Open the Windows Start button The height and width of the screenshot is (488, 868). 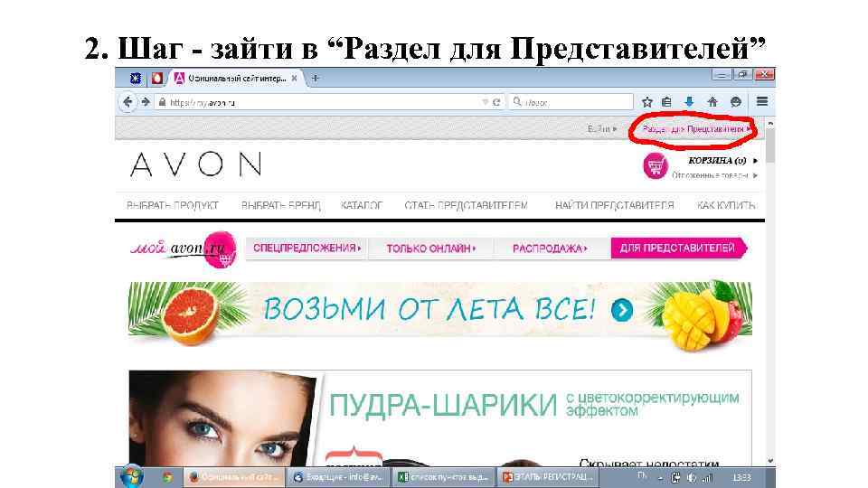(x=132, y=477)
